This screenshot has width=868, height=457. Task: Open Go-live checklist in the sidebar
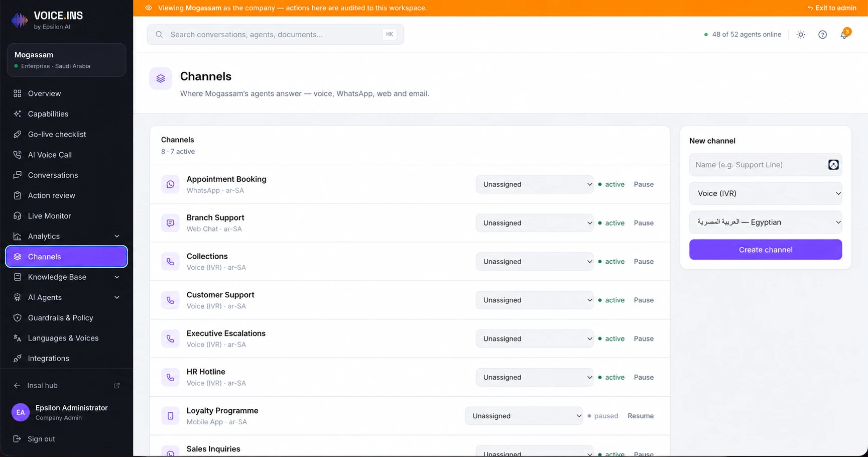[66, 134]
